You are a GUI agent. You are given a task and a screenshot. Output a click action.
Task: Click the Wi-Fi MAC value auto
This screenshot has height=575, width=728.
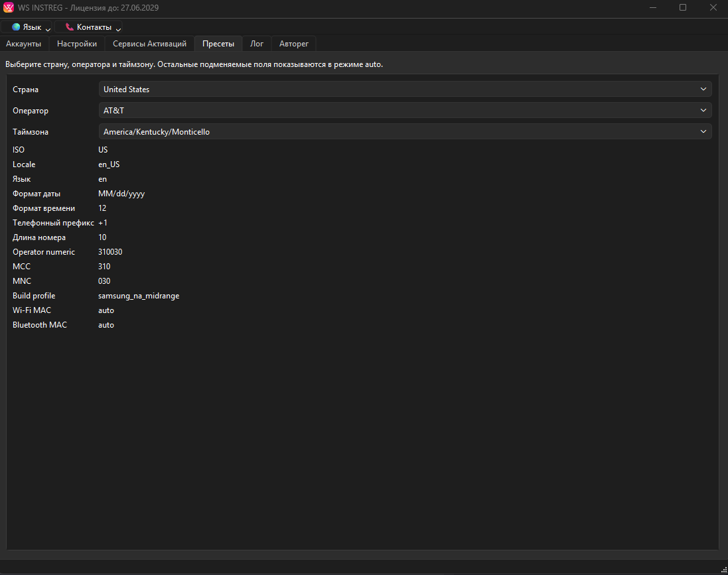coord(106,310)
